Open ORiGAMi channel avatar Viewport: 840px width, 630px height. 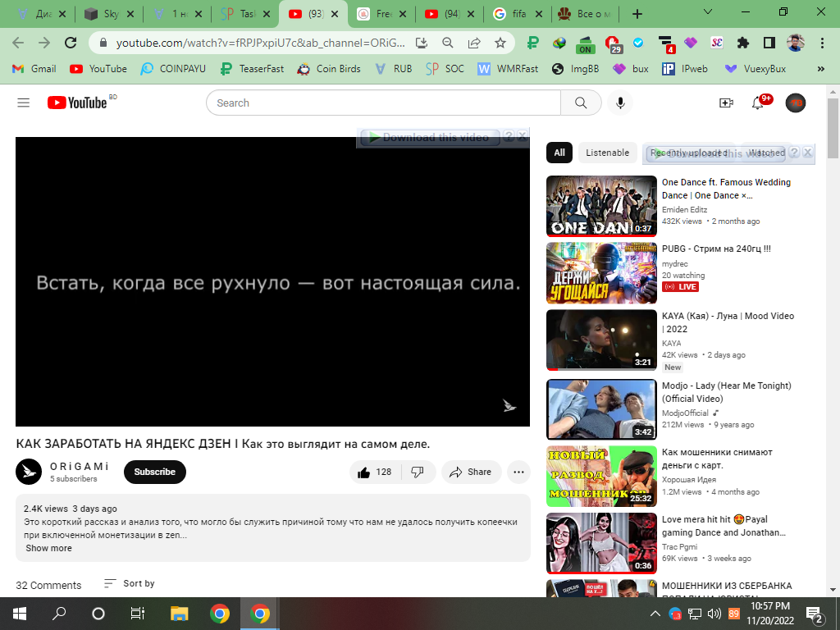pos(29,472)
